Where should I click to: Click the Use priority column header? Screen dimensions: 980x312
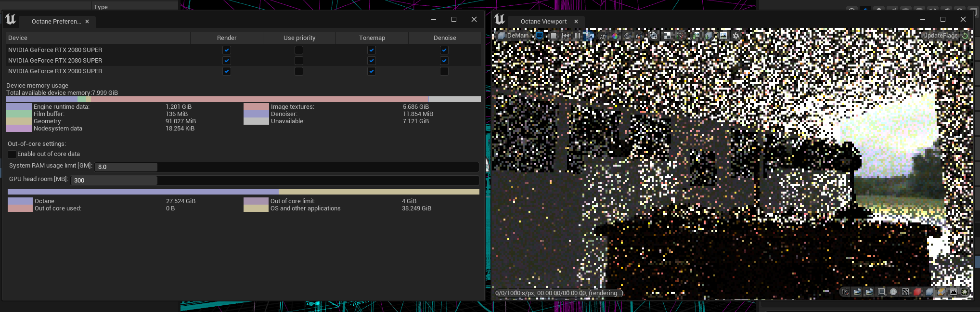pos(299,38)
